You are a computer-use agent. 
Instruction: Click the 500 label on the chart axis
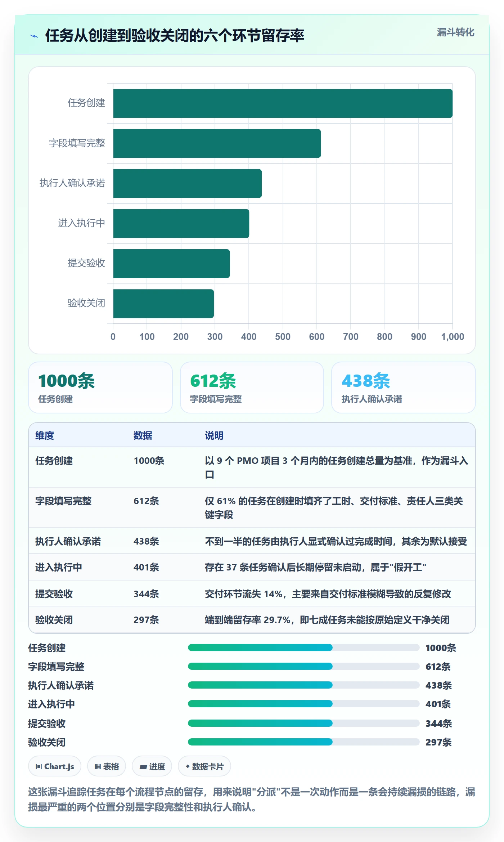(283, 337)
